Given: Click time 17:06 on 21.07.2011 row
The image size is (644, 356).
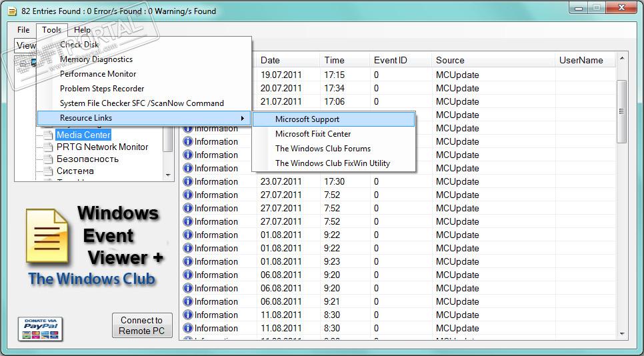Looking at the screenshot, I should click(334, 101).
